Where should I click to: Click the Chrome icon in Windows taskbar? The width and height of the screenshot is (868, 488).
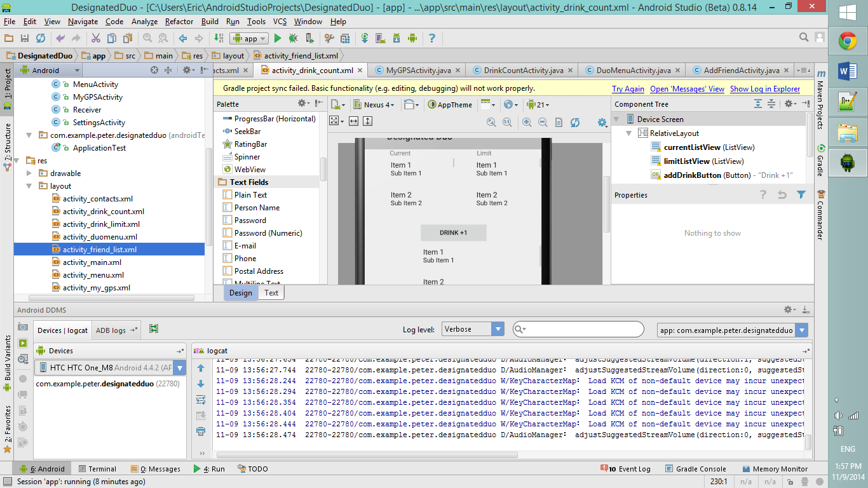point(848,41)
